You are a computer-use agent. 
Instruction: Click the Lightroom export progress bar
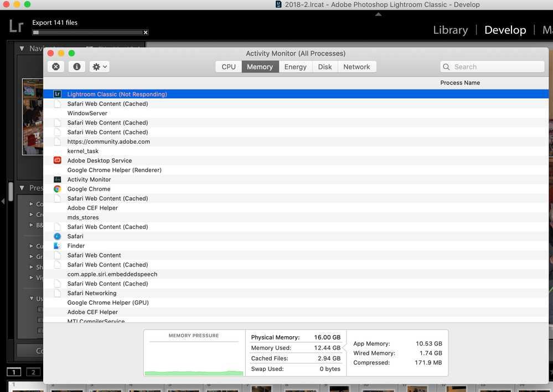point(87,33)
